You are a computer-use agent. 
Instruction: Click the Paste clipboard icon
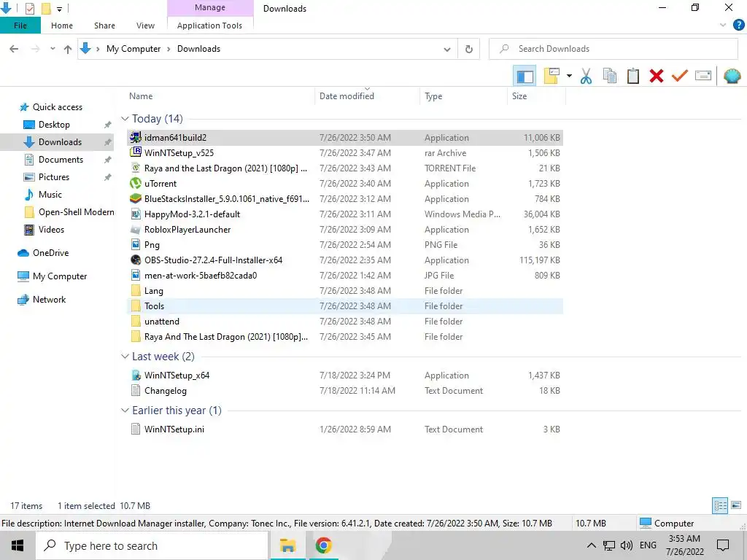(x=633, y=76)
